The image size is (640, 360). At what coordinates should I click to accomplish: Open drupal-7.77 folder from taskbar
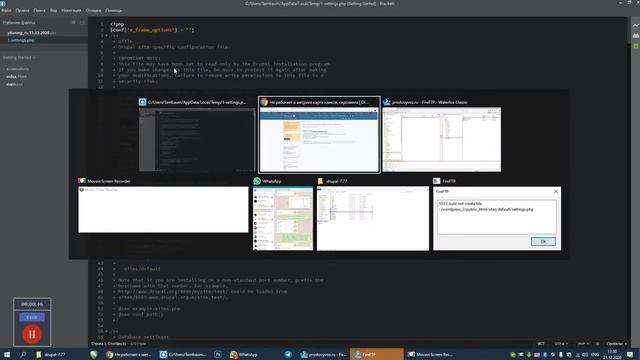point(51,354)
